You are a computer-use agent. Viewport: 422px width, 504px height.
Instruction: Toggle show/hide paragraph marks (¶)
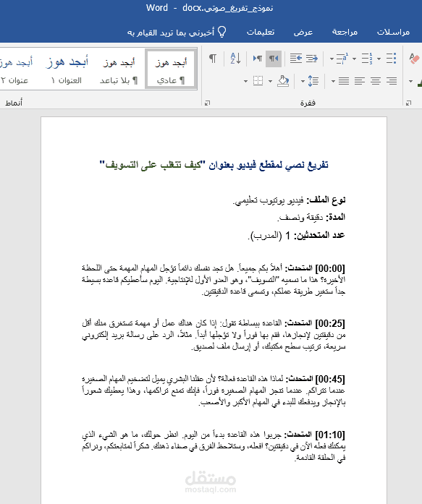(213, 59)
